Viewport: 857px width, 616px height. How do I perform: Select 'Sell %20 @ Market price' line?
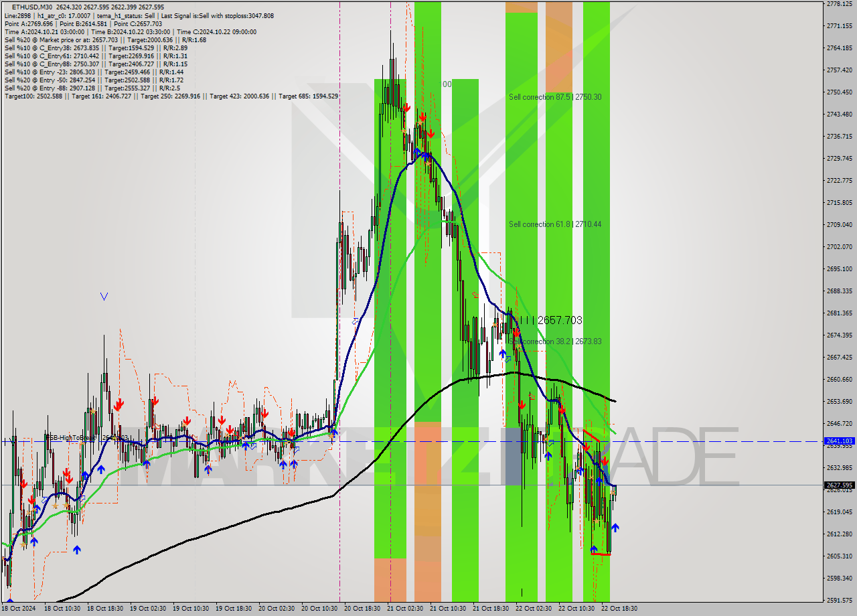point(105,40)
